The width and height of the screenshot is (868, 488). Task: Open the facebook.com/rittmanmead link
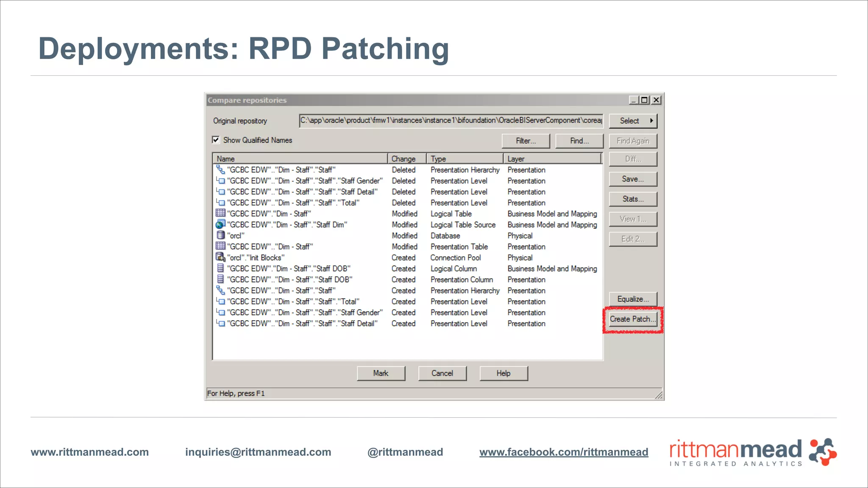(564, 452)
